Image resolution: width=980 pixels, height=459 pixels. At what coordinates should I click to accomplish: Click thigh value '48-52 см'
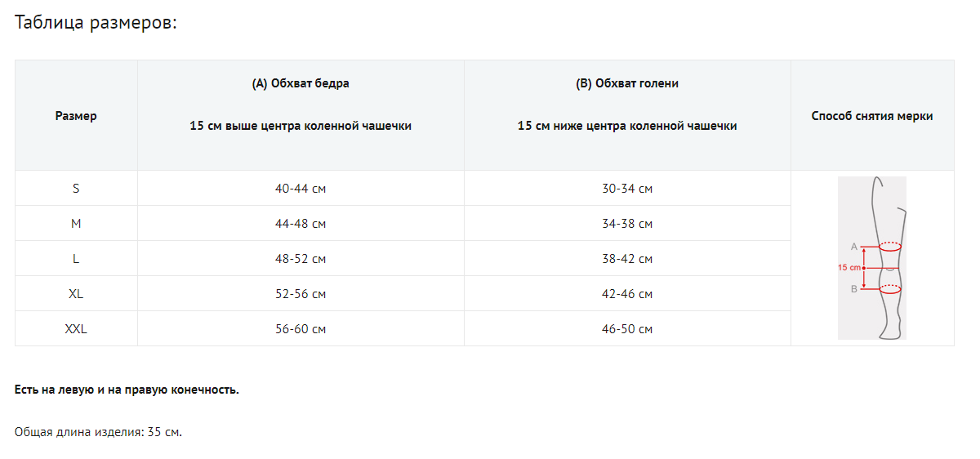pyautogui.click(x=301, y=259)
